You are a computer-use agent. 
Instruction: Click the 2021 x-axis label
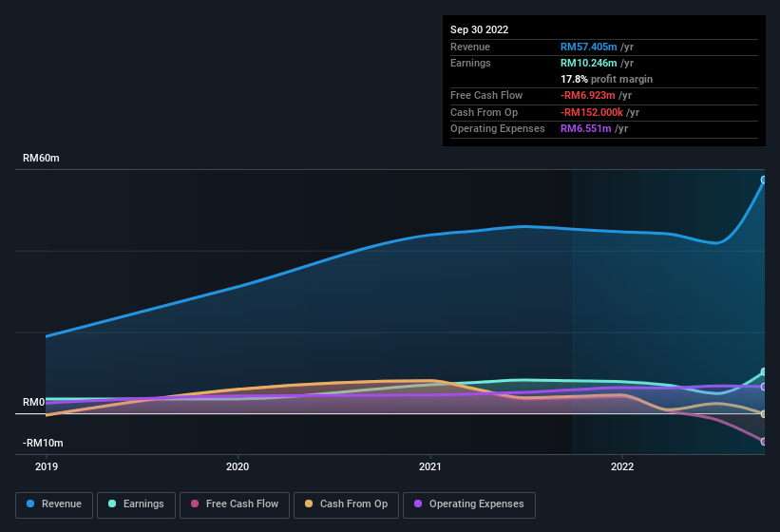click(x=429, y=466)
